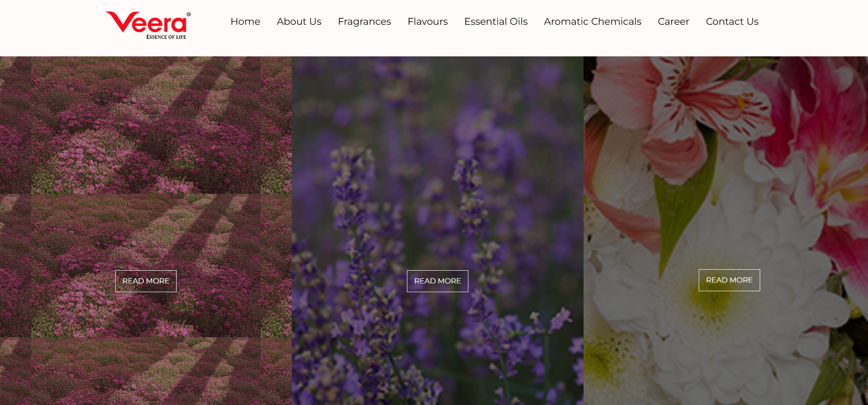Open the Contact Us page
The image size is (868, 405).
[x=732, y=22]
